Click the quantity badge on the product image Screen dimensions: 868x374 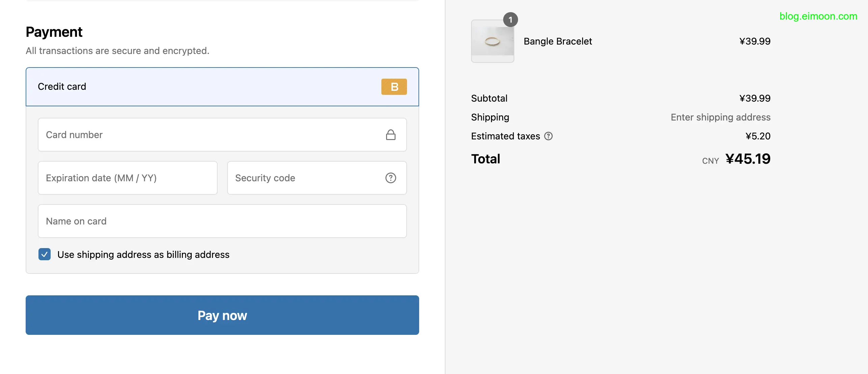coord(510,20)
